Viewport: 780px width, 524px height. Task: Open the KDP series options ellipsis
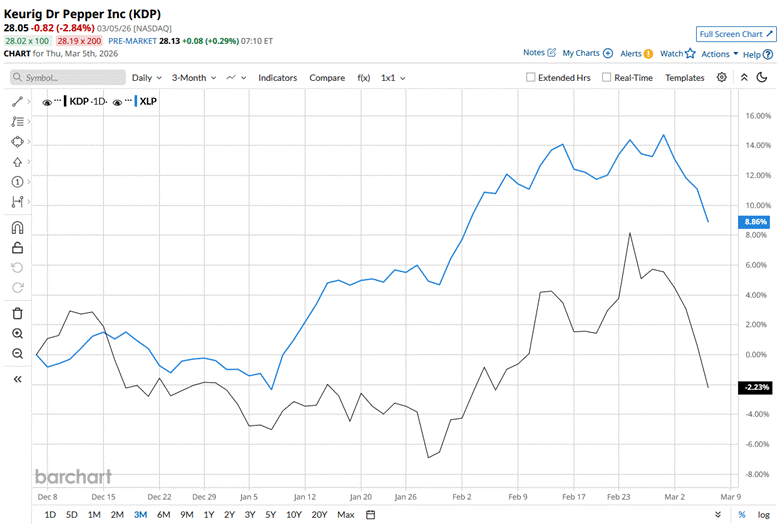(58, 101)
